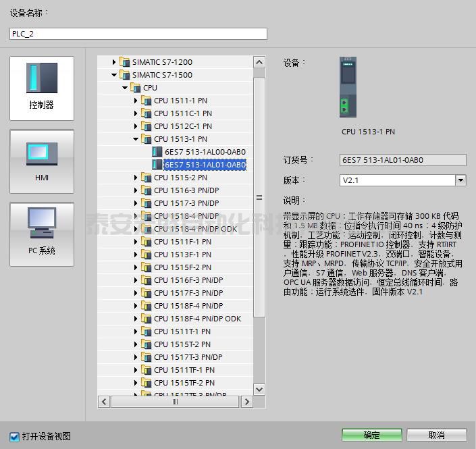Click the tree's vertical scrollbar down arrow
This screenshot has width=476, height=449.
(x=259, y=389)
